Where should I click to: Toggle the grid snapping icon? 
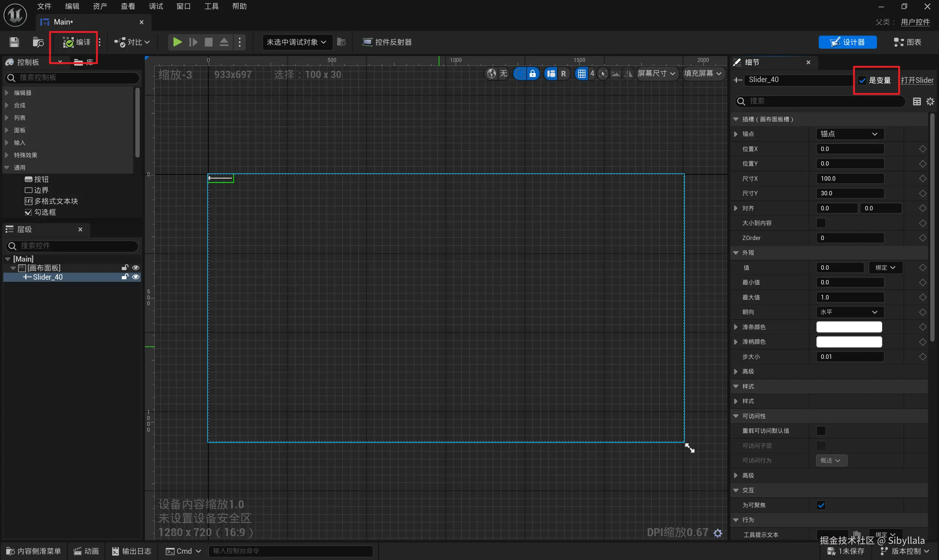point(581,74)
